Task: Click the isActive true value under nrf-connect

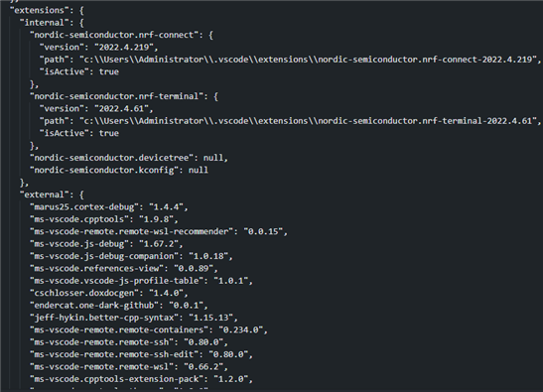Action: pos(109,71)
